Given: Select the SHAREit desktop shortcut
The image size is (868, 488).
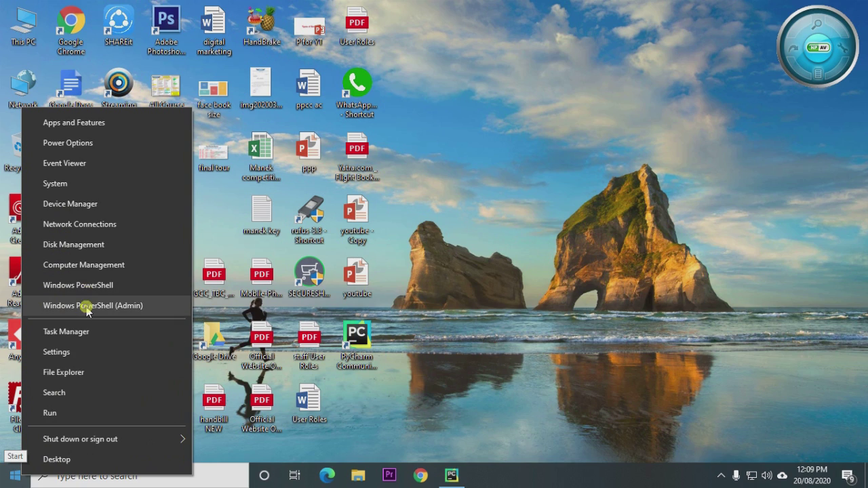Looking at the screenshot, I should tap(119, 27).
